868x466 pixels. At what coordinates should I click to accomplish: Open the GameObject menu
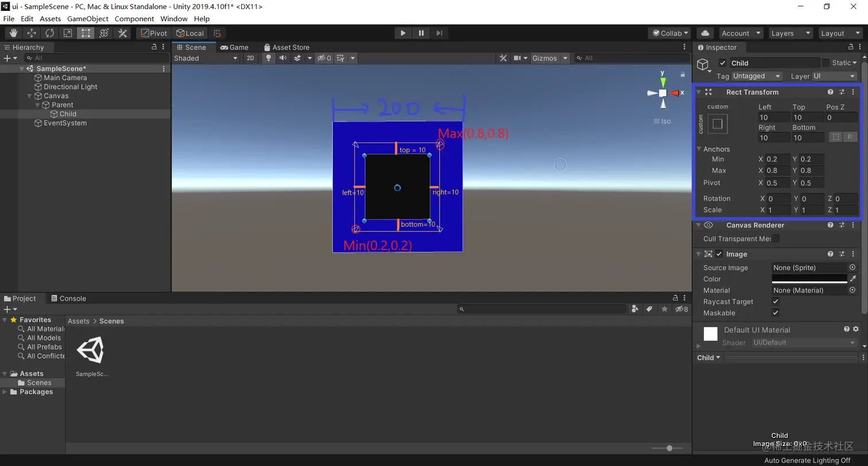tap(88, 18)
